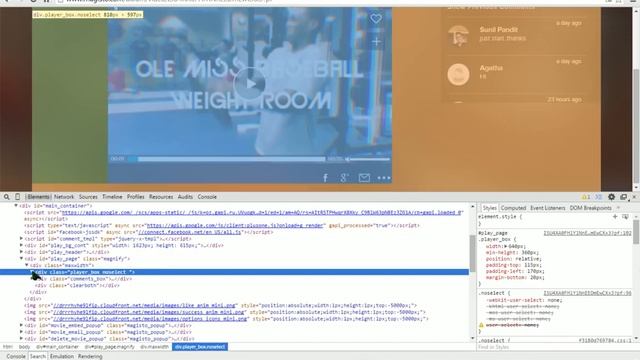Open the Rendering drawer tab
The width and height of the screenshot is (640, 360).
point(90,356)
